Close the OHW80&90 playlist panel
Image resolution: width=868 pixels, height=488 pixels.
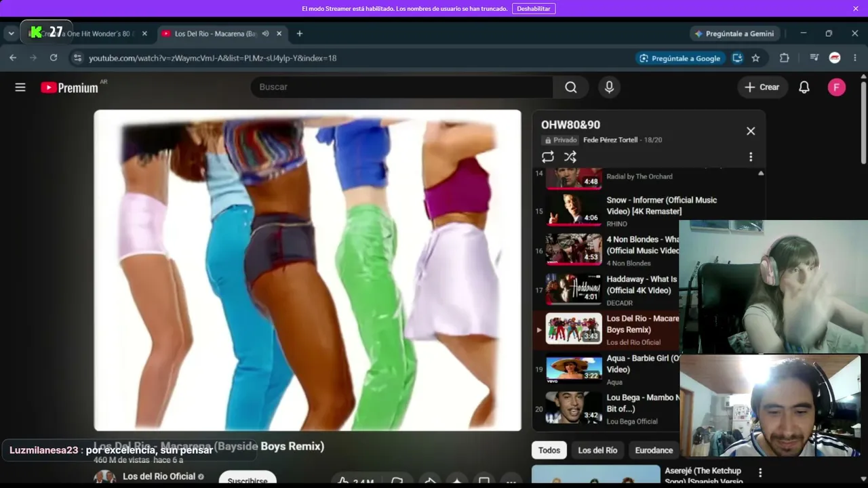click(x=751, y=131)
